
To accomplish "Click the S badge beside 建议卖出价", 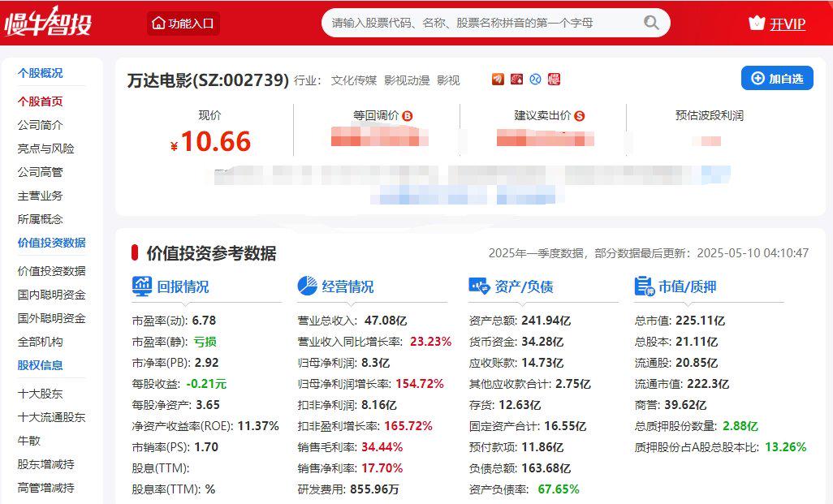I will click(580, 116).
